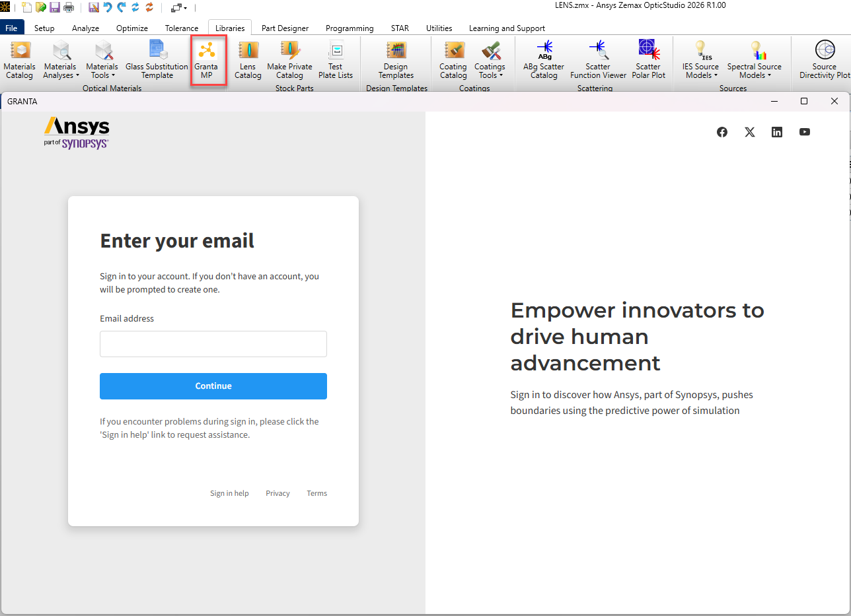Viewport: 851px width, 616px height.
Task: Open the Privacy link
Action: click(277, 493)
